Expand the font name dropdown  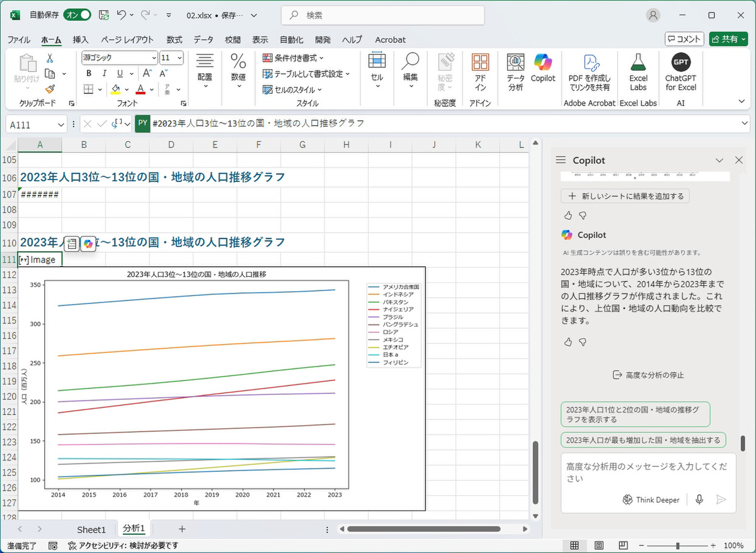click(x=153, y=58)
